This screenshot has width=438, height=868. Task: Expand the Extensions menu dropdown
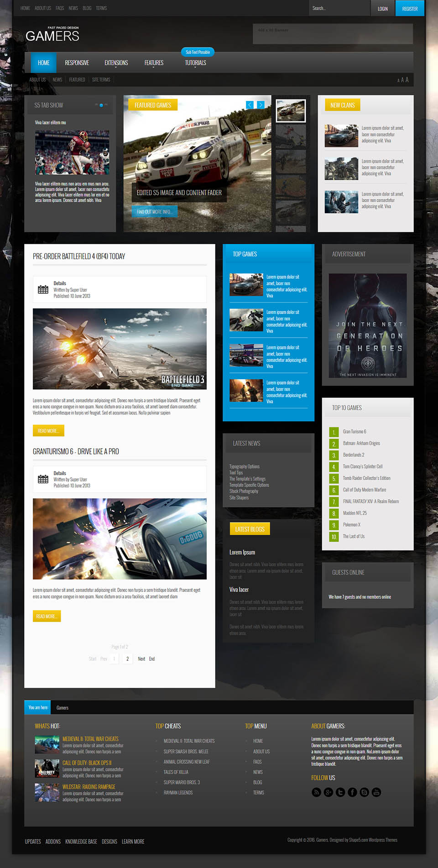coord(116,63)
